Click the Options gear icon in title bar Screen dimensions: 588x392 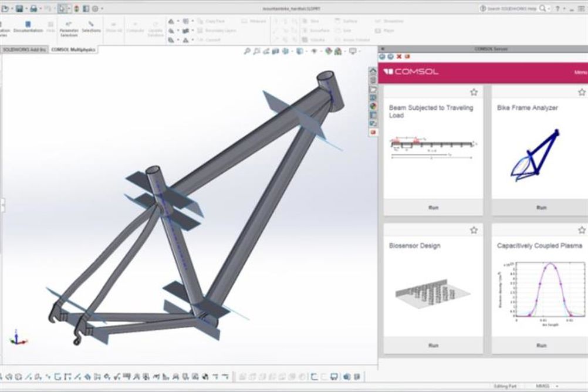[x=95, y=8]
